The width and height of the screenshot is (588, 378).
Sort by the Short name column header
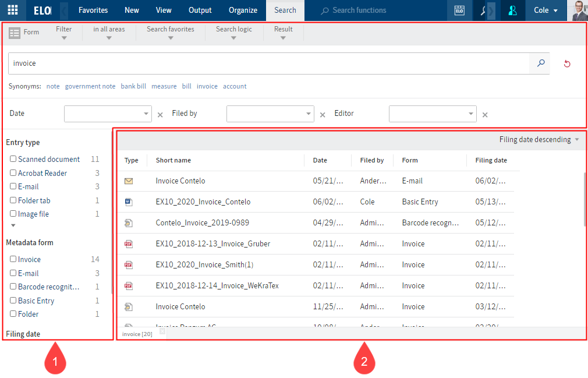173,161
